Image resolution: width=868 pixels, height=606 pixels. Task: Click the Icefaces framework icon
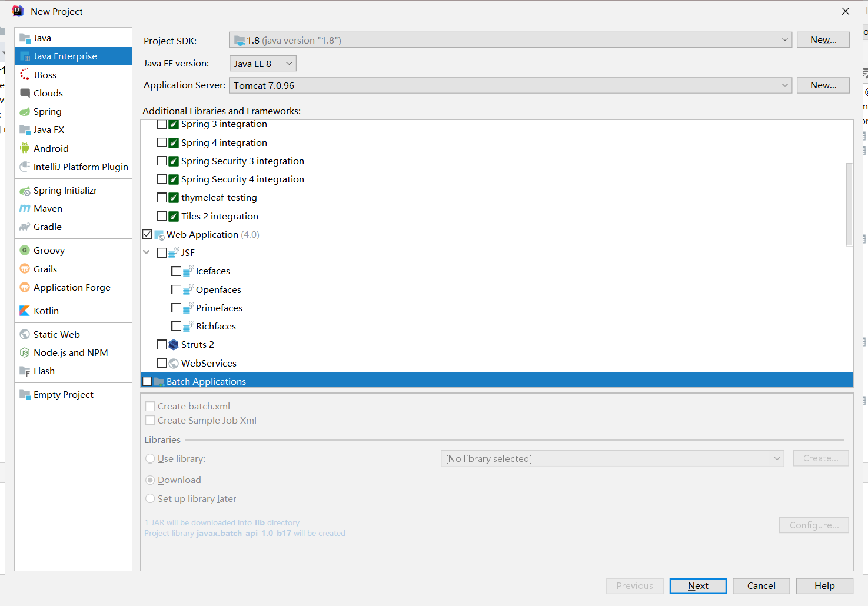[x=188, y=271]
